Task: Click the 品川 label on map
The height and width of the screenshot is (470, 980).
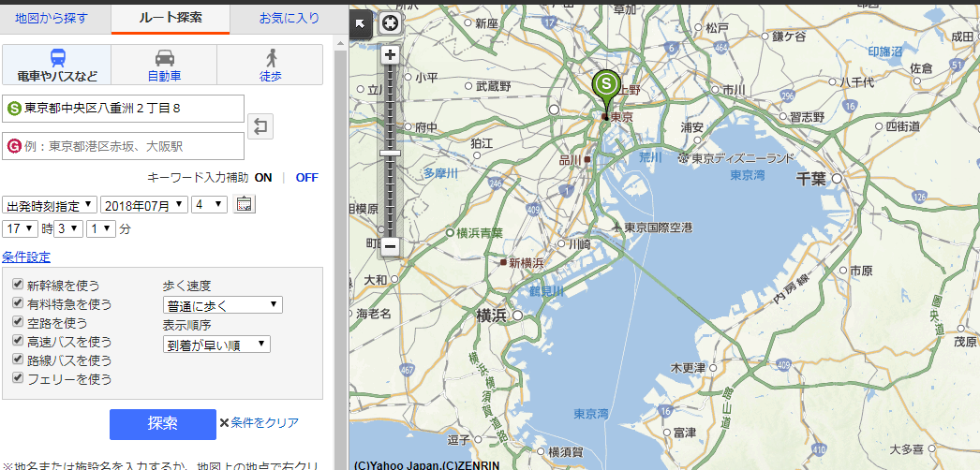Action: (570, 160)
